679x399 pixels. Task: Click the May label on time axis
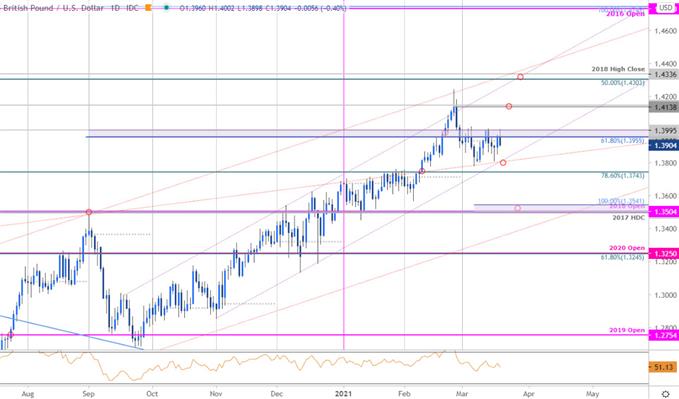pyautogui.click(x=592, y=394)
